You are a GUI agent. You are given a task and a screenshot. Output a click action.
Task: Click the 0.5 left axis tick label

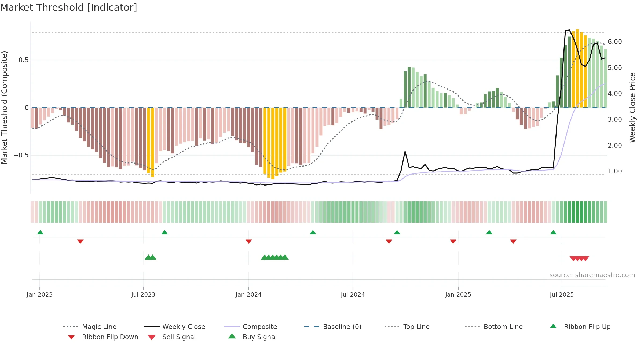pos(24,60)
